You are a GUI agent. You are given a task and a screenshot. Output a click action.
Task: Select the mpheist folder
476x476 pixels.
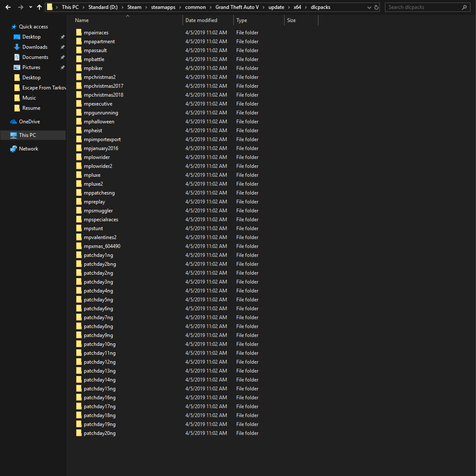point(93,131)
